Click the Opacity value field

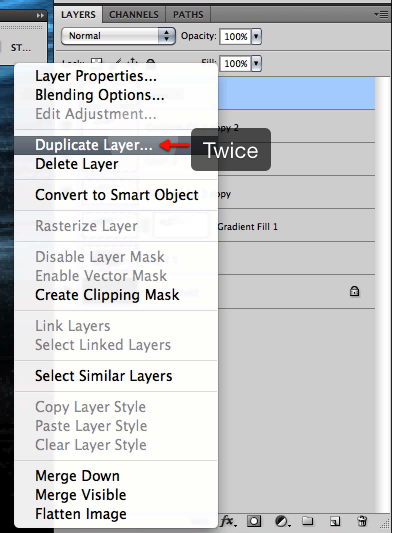(236, 36)
